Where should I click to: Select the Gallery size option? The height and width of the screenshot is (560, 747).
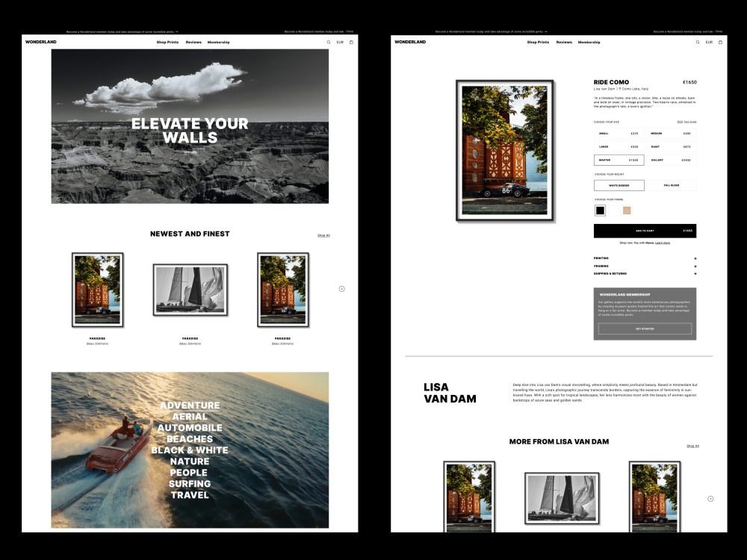(x=672, y=160)
